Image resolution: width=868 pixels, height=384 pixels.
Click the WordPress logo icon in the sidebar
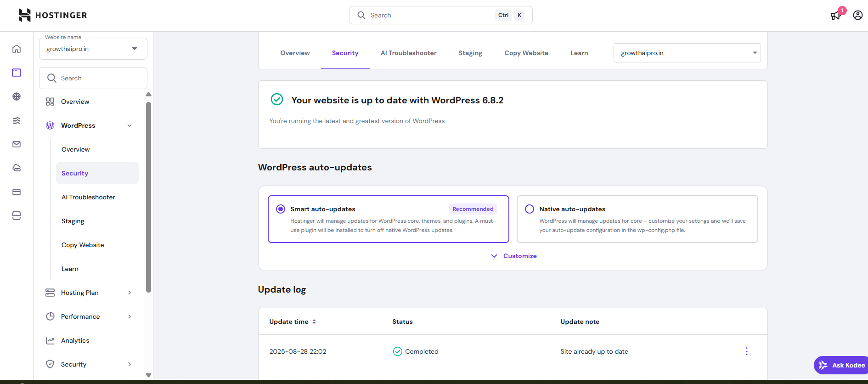coord(50,125)
